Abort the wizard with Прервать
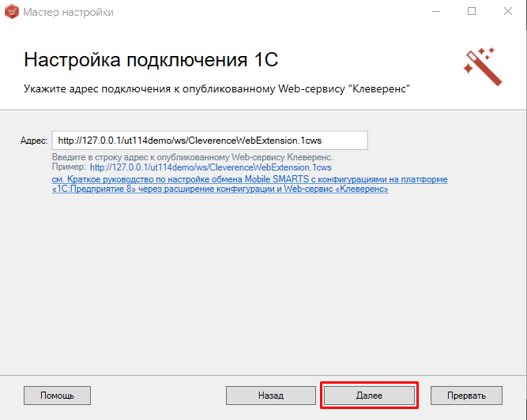Image resolution: width=527 pixels, height=420 pixels. coord(466,396)
